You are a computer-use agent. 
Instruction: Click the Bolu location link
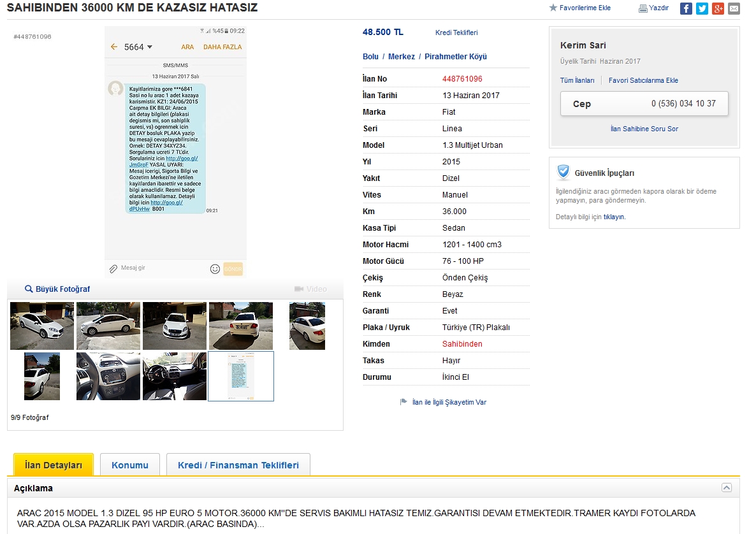click(x=370, y=56)
